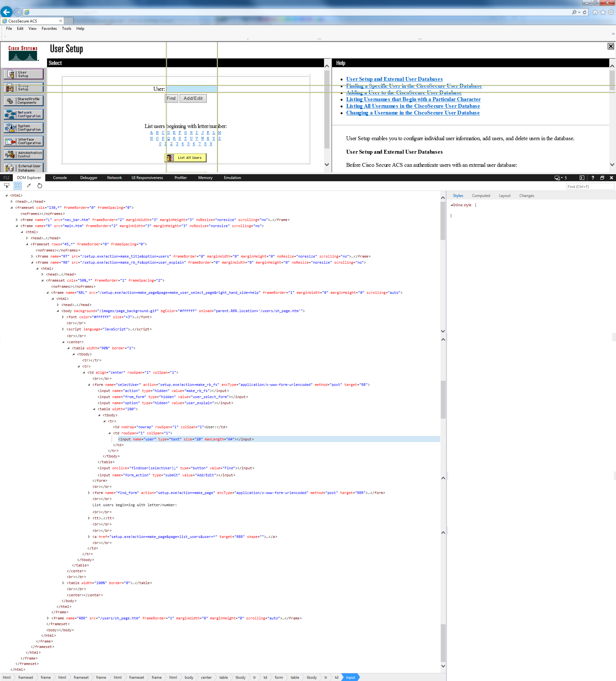This screenshot has width=616, height=681.
Task: Refresh the DOM Explorer tree
Action: 40,186
